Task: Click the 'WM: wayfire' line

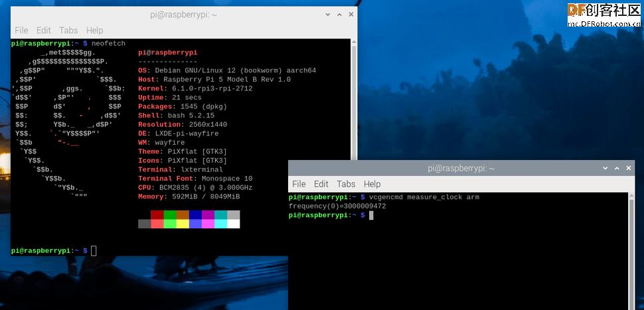Action: [x=161, y=143]
